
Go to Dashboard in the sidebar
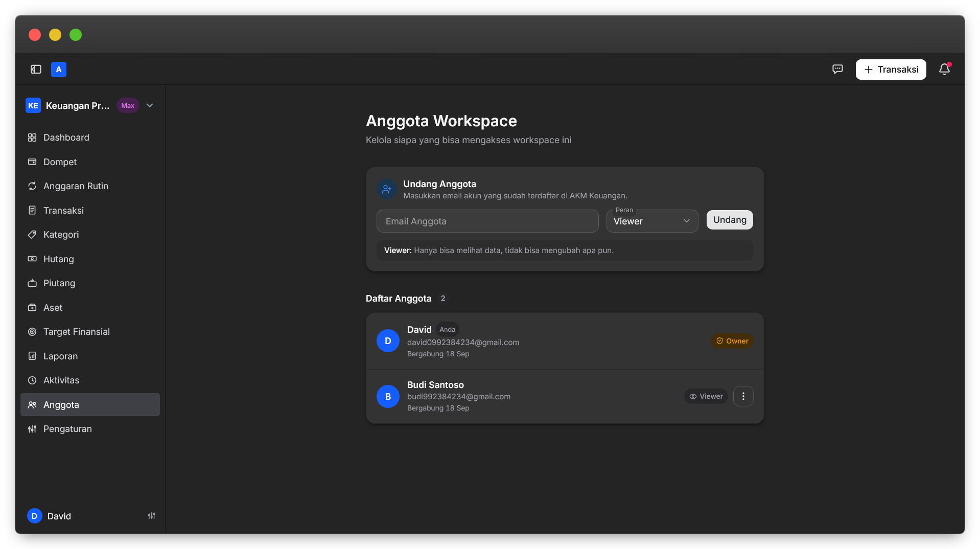(90, 138)
